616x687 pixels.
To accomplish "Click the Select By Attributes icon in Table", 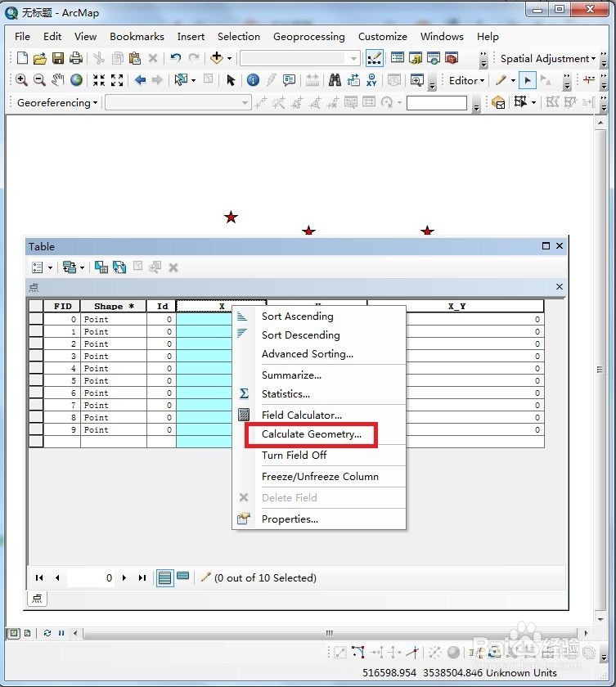I will coord(101,267).
